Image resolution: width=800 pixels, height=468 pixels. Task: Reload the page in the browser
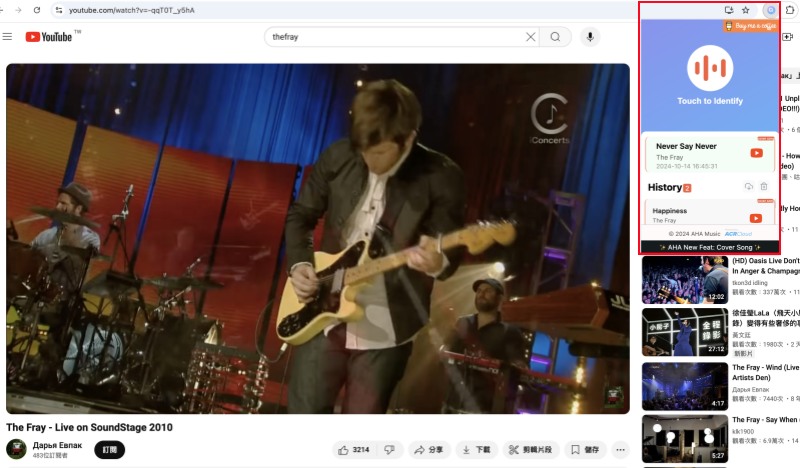(x=37, y=10)
